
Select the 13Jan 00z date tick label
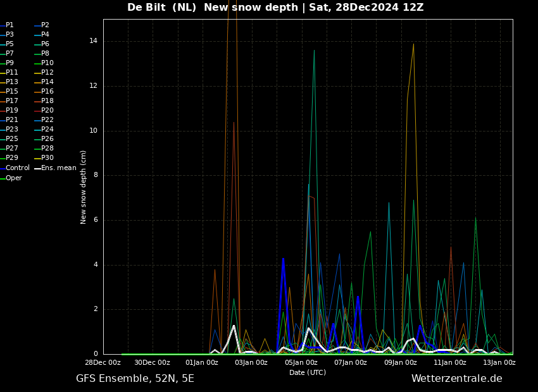pos(499,363)
